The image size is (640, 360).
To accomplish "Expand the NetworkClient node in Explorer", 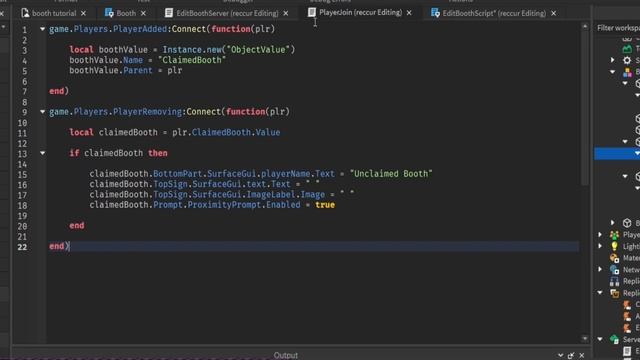I will pos(600,269).
